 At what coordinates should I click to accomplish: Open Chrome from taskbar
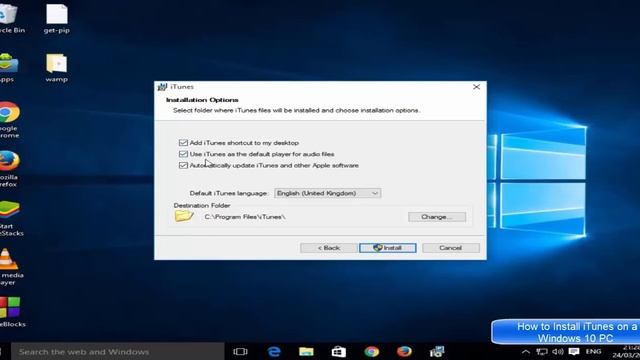pyautogui.click(x=371, y=351)
